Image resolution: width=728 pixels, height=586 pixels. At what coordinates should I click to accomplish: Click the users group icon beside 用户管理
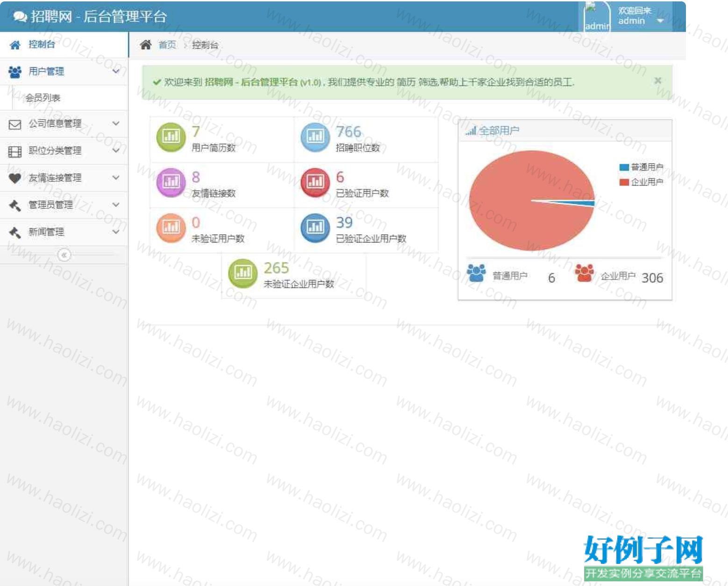pos(15,71)
